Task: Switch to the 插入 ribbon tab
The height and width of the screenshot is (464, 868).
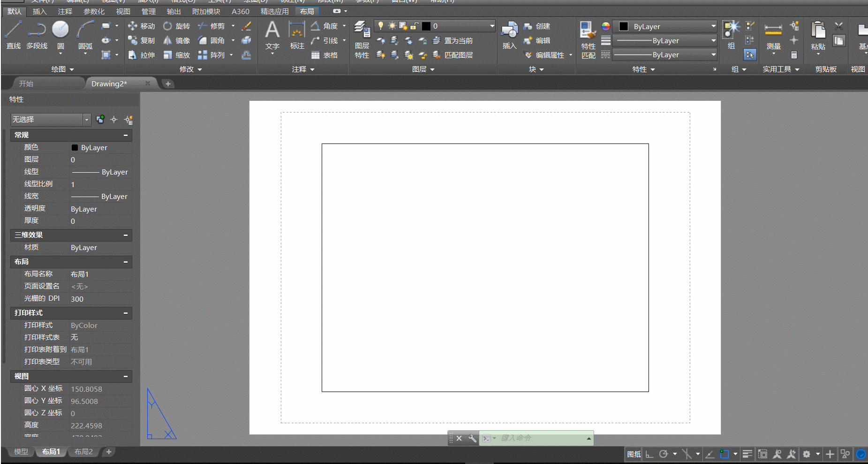Action: (39, 11)
